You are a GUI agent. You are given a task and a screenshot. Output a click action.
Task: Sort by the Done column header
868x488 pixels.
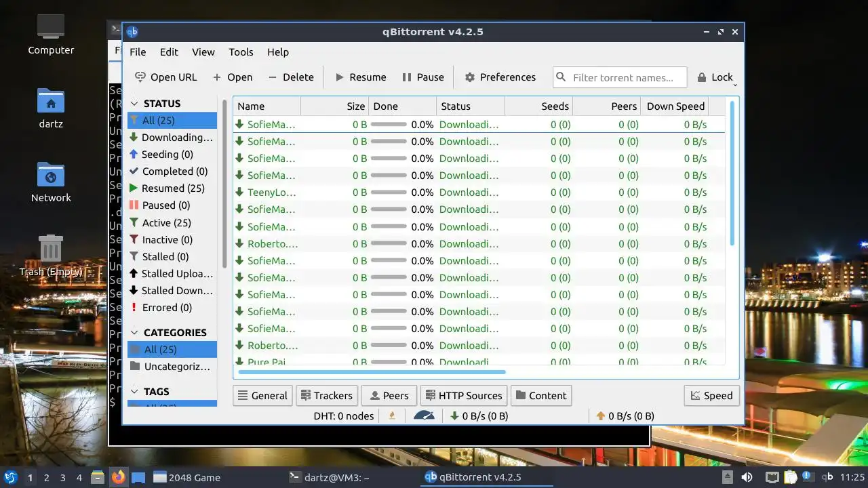tap(403, 106)
